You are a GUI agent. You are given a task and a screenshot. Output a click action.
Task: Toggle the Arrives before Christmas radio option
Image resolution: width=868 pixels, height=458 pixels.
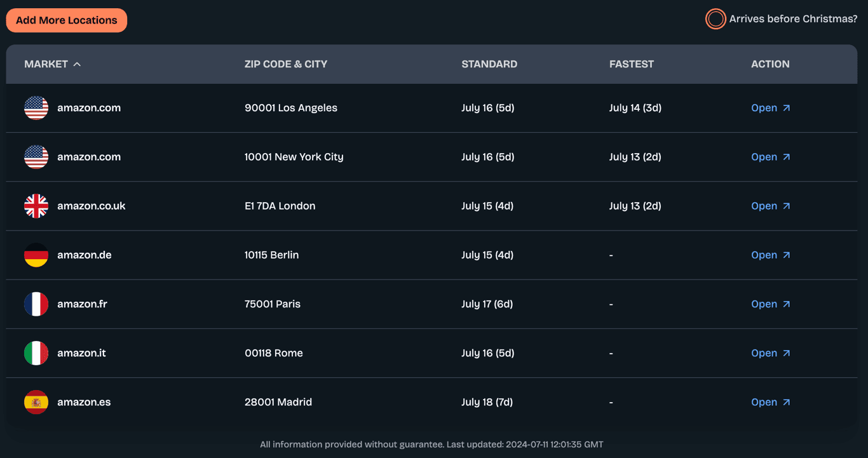pyautogui.click(x=715, y=19)
